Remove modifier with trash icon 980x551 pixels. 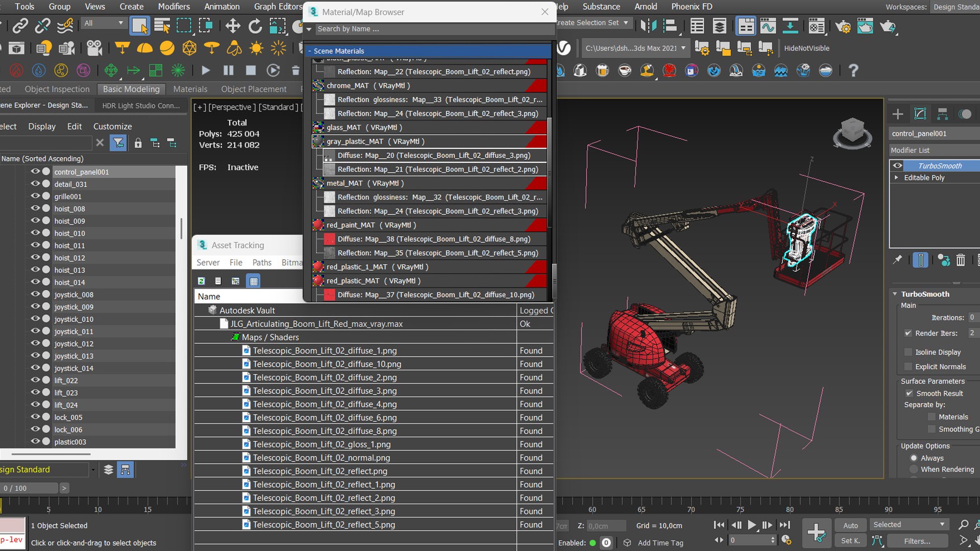tap(961, 260)
